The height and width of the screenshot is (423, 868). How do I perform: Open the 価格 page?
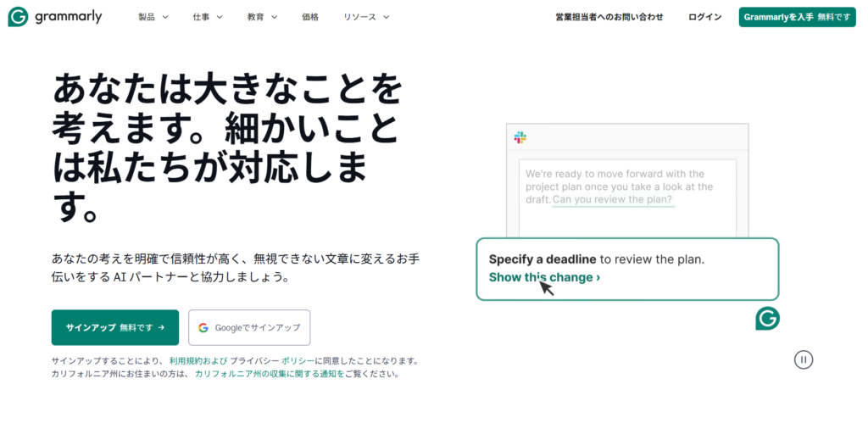310,17
